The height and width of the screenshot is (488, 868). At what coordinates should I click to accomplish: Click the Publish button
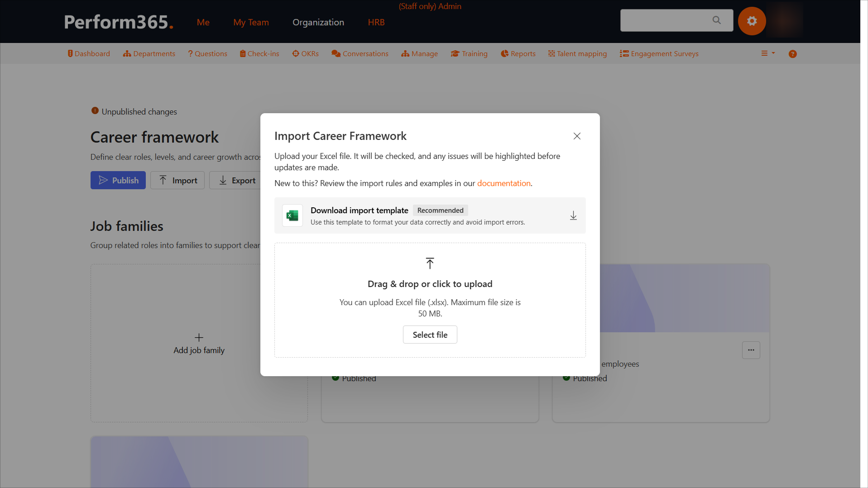[118, 180]
